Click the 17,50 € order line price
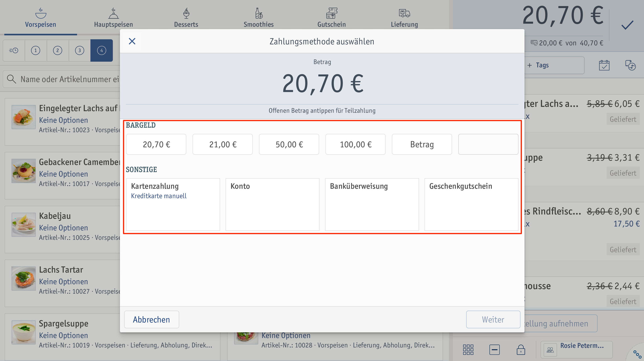The height and width of the screenshot is (361, 644). (627, 224)
